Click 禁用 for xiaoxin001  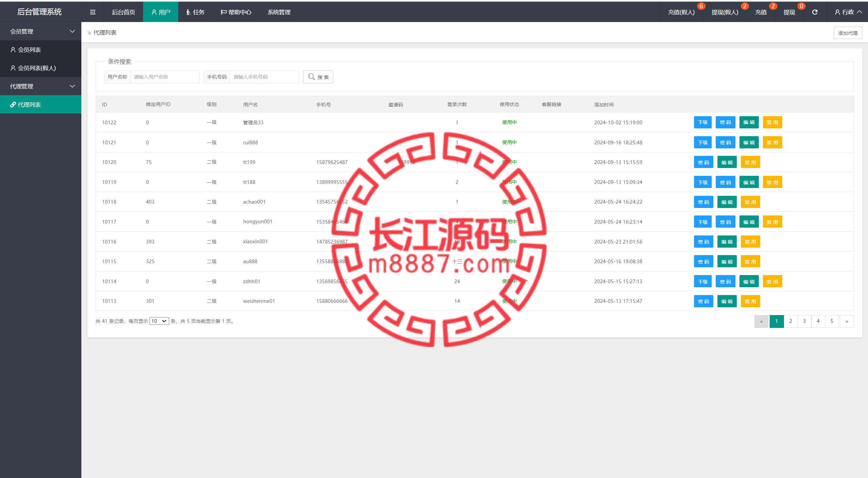coord(750,242)
